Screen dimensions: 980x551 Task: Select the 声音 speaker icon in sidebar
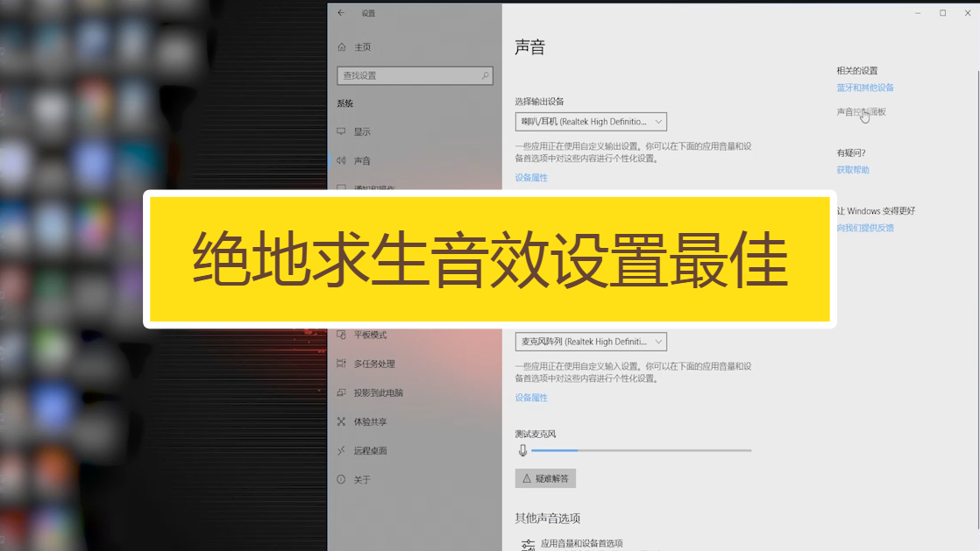click(x=341, y=160)
